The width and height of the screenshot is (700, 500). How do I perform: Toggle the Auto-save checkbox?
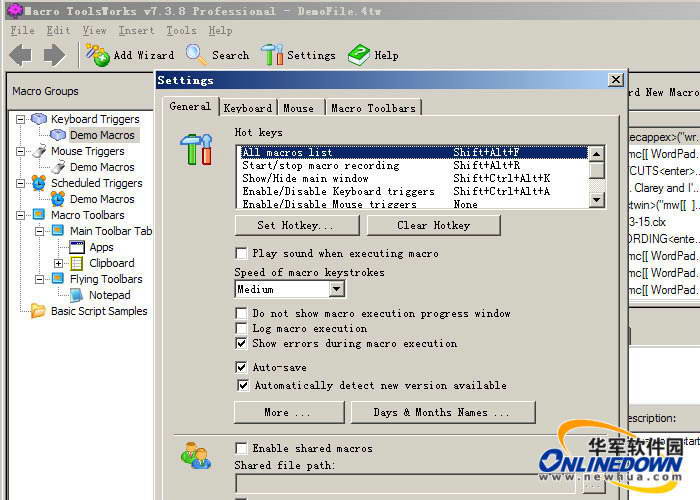click(x=241, y=367)
